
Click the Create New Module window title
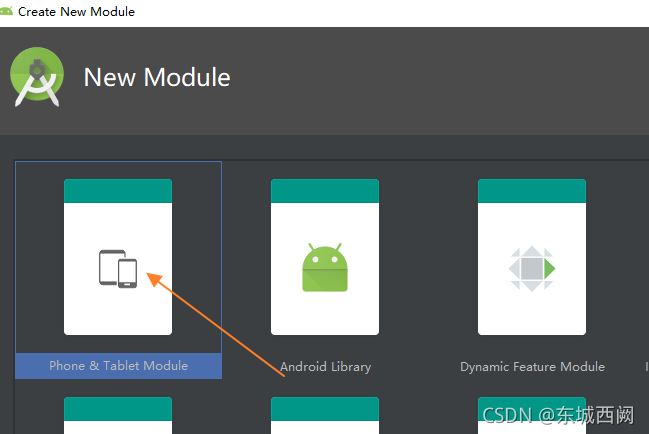coord(77,12)
